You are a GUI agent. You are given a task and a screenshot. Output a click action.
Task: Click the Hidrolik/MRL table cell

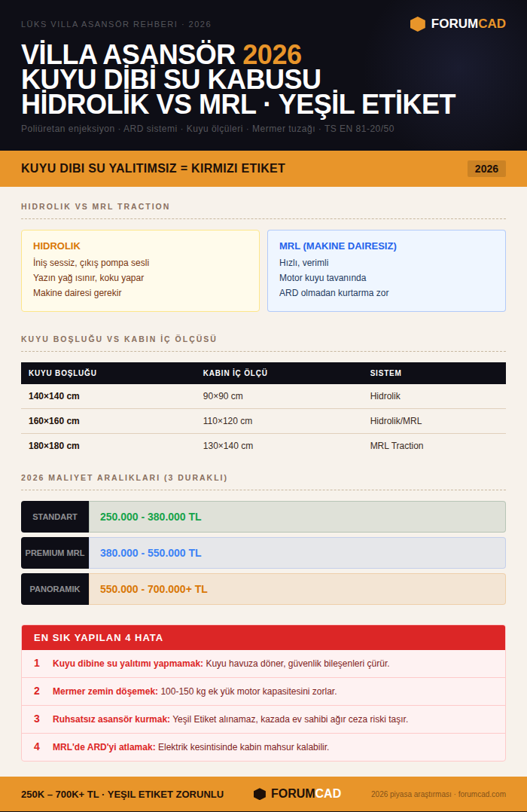point(396,421)
